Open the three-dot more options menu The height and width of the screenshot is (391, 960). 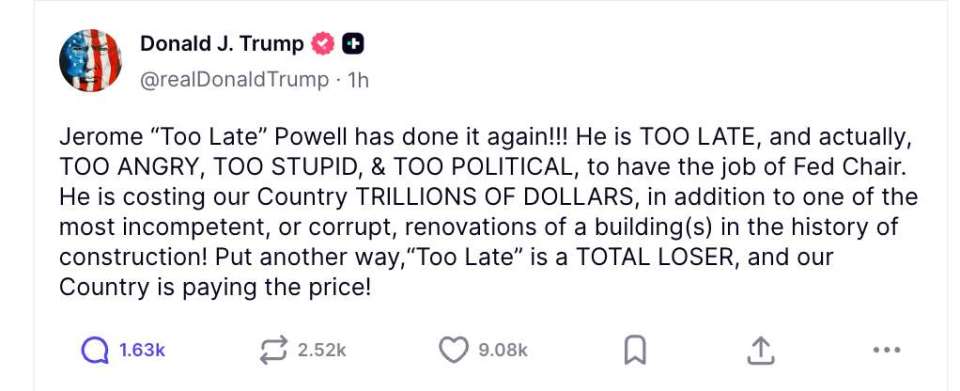886,350
